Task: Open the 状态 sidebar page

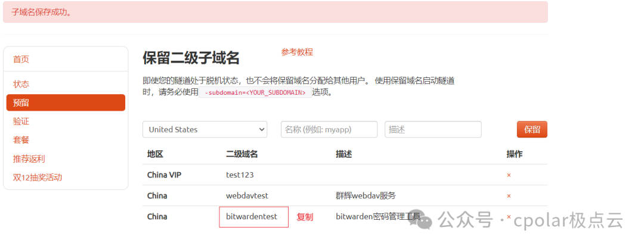Action: [x=21, y=84]
